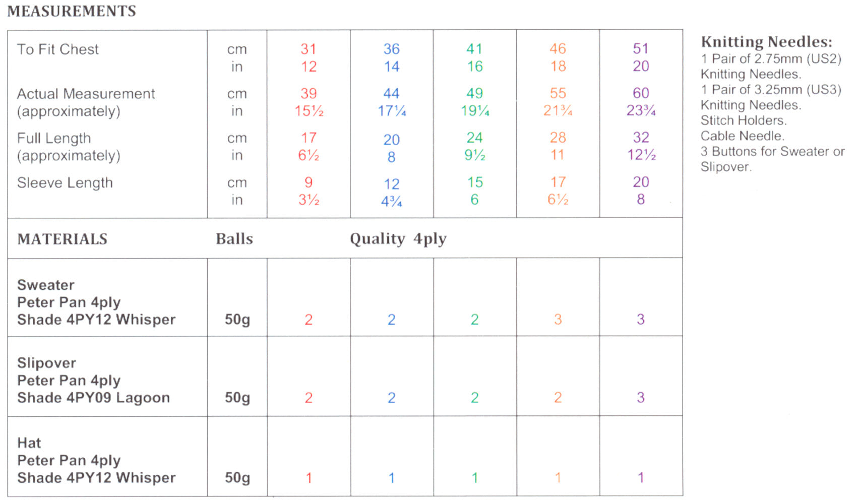Click the 'Shade 4PY09 Lagoon' text
The image size is (857, 504).
tap(93, 398)
